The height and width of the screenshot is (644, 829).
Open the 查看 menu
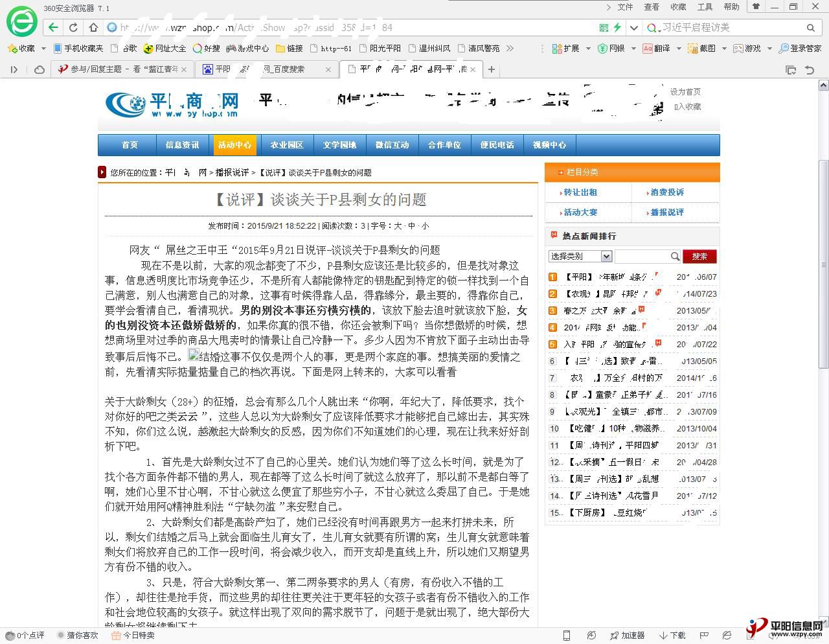tap(652, 6)
